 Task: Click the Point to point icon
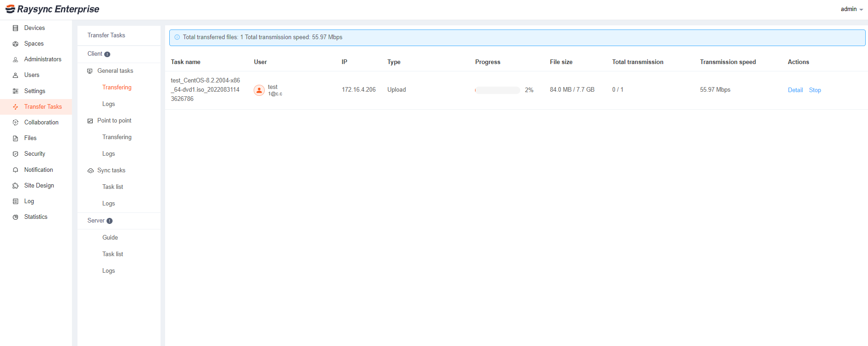tap(90, 121)
